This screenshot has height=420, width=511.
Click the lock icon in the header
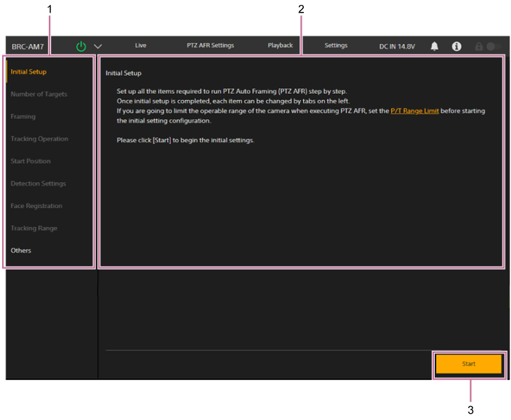[x=479, y=46]
